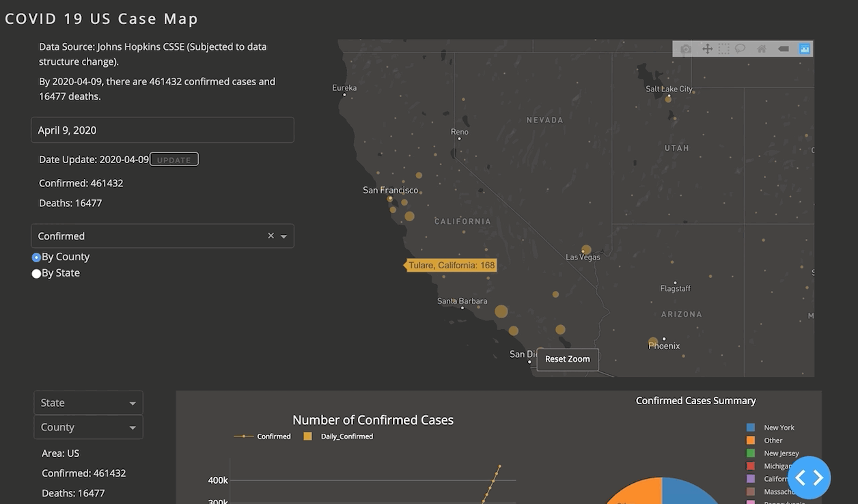
Task: Click the Confirmed Cases Summary title
Action: 696,400
